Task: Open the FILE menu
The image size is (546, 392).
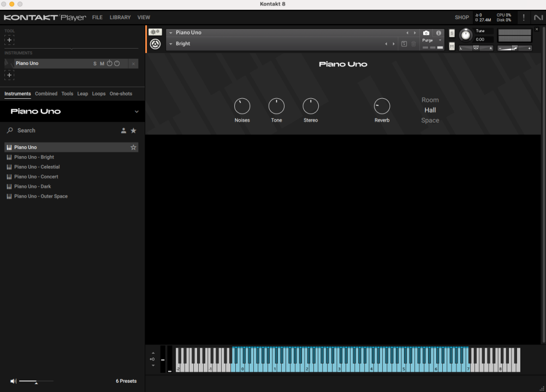Action: point(97,17)
